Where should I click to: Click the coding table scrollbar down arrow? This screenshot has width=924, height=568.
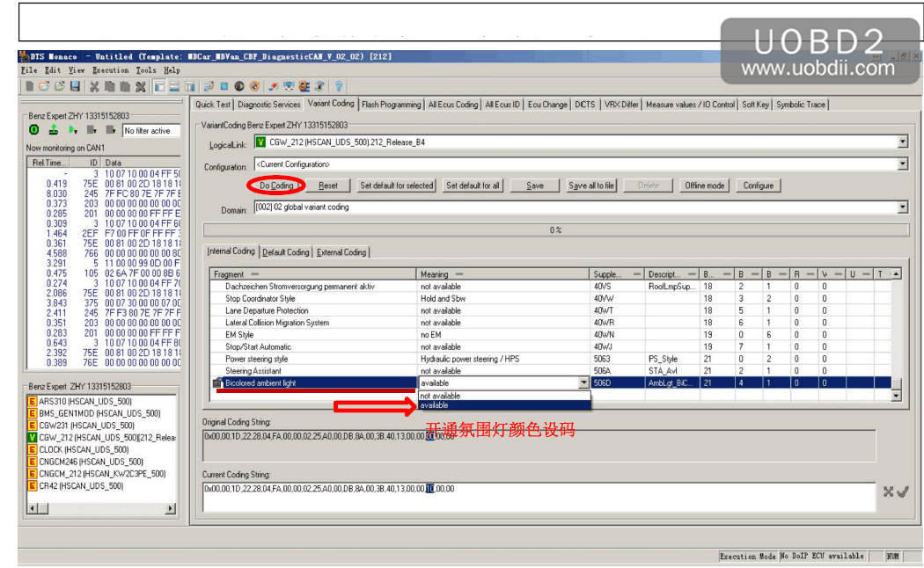pos(897,397)
